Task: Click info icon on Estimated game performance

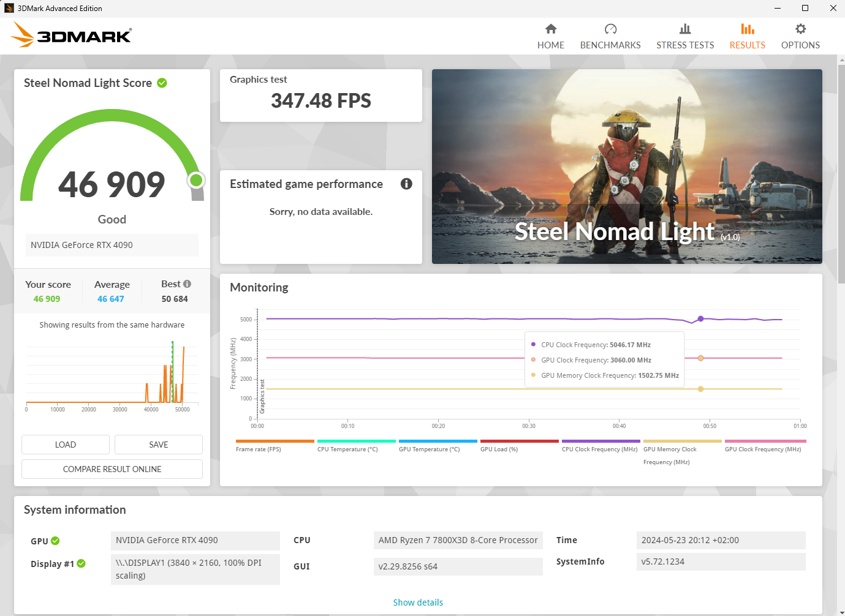Action: click(406, 184)
